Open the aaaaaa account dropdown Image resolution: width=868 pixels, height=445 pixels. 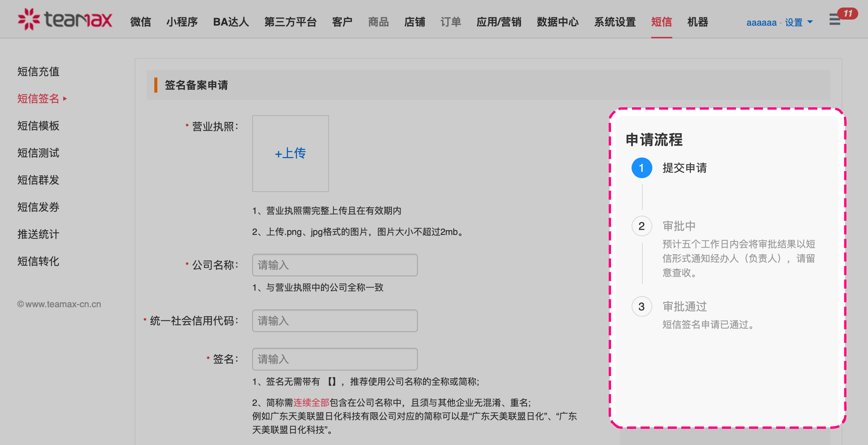pyautogui.click(x=761, y=22)
